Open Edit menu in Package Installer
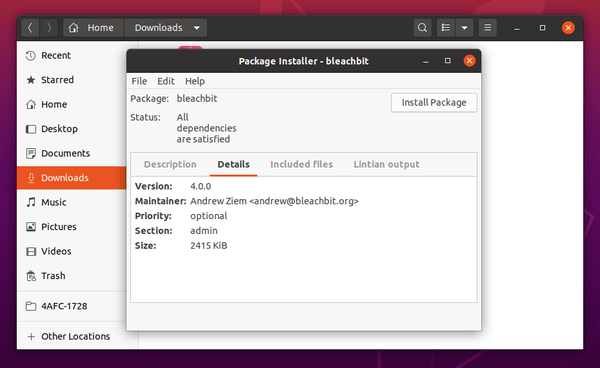Image resolution: width=600 pixels, height=368 pixels. coord(166,81)
